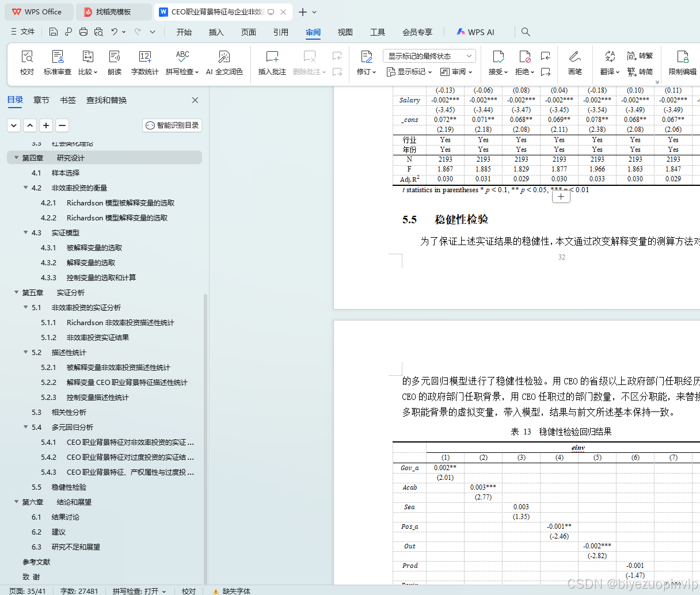Open the 会员专享 tab
This screenshot has height=595, width=700.
(x=417, y=32)
